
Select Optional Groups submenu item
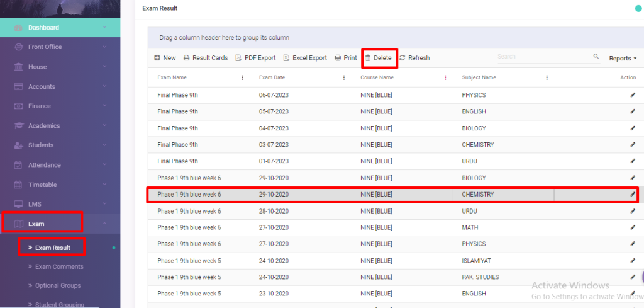[57, 285]
